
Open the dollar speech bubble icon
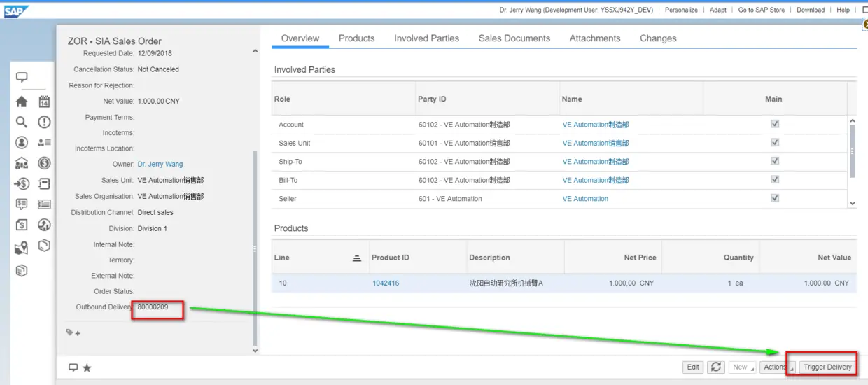22,204
